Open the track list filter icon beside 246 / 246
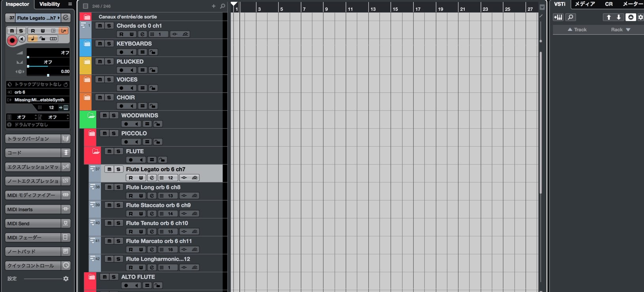This screenshot has width=644, height=292. 85,6
